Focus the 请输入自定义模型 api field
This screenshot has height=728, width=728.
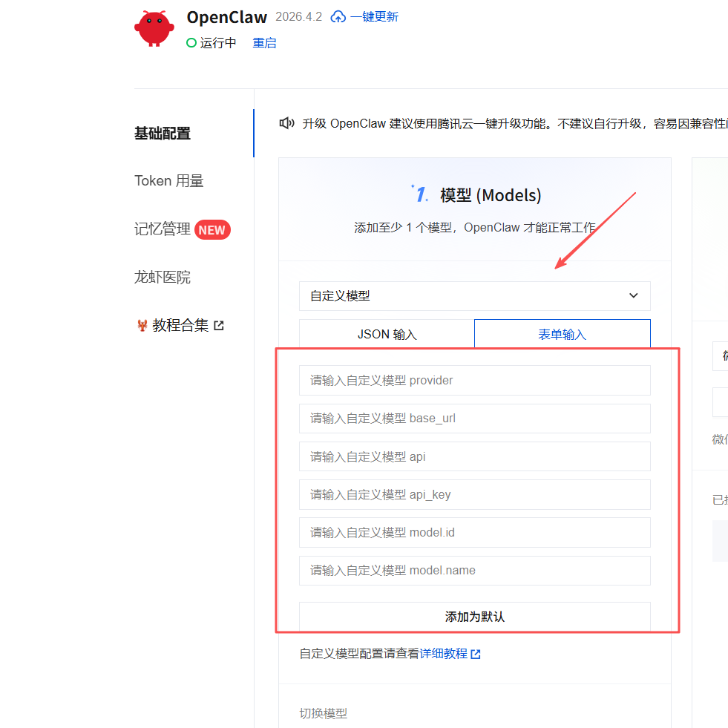click(x=474, y=457)
